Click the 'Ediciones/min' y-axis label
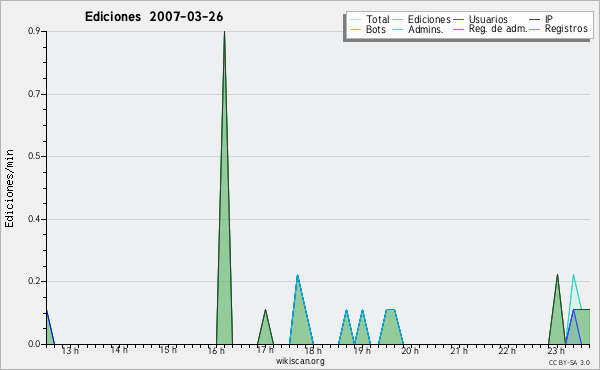This screenshot has height=370, width=600. point(9,188)
